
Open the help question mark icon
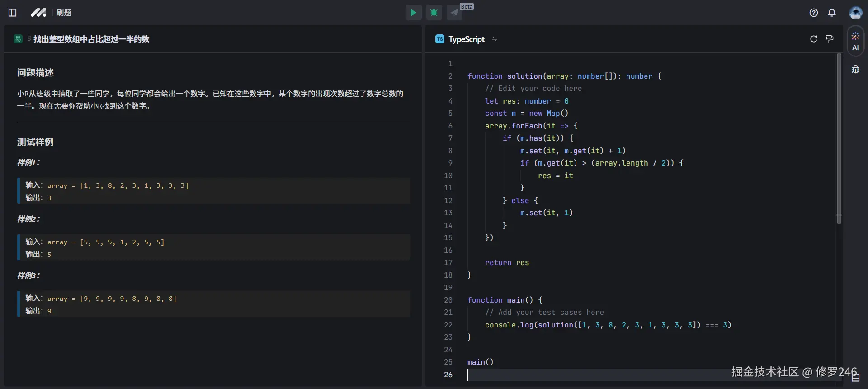tap(813, 13)
